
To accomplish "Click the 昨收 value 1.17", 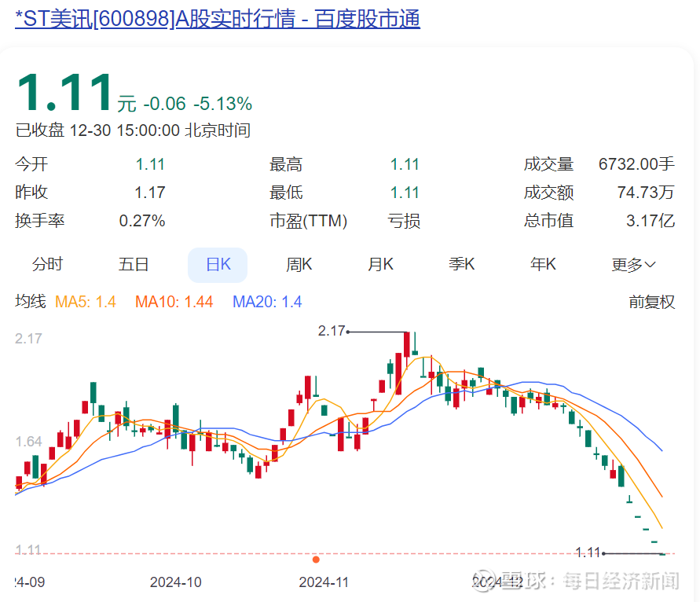I will (150, 193).
